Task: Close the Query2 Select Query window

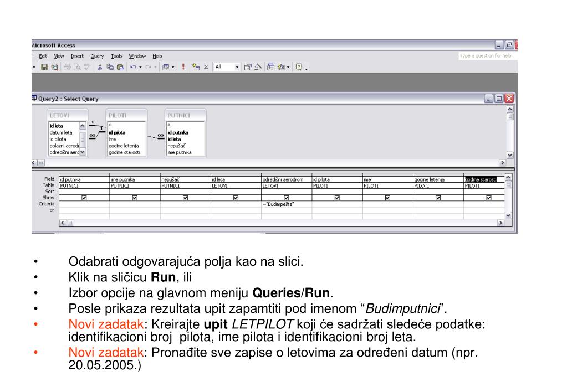Action: click(x=509, y=99)
